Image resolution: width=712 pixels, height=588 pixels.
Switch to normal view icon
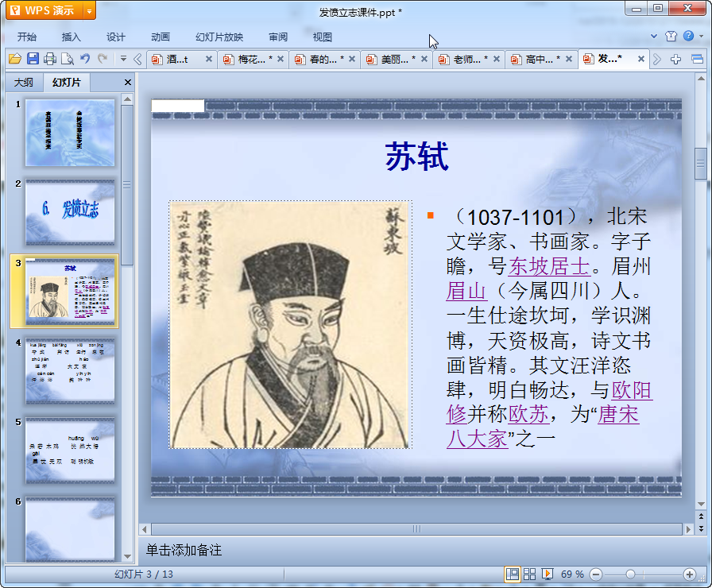(x=513, y=574)
